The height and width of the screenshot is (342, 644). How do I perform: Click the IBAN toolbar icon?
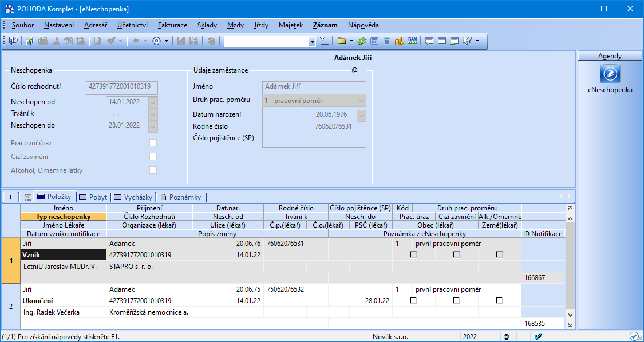point(412,41)
